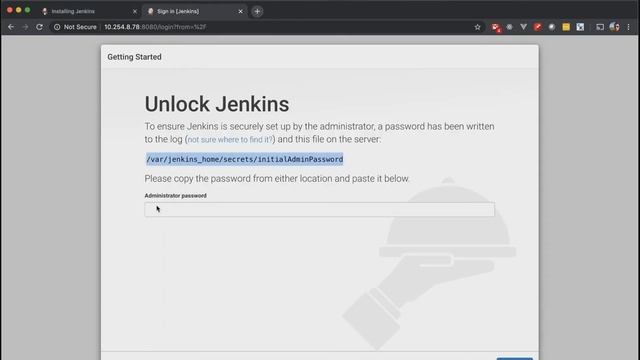The image size is (640, 360).
Task: Open a new browser tab
Action: (x=257, y=11)
